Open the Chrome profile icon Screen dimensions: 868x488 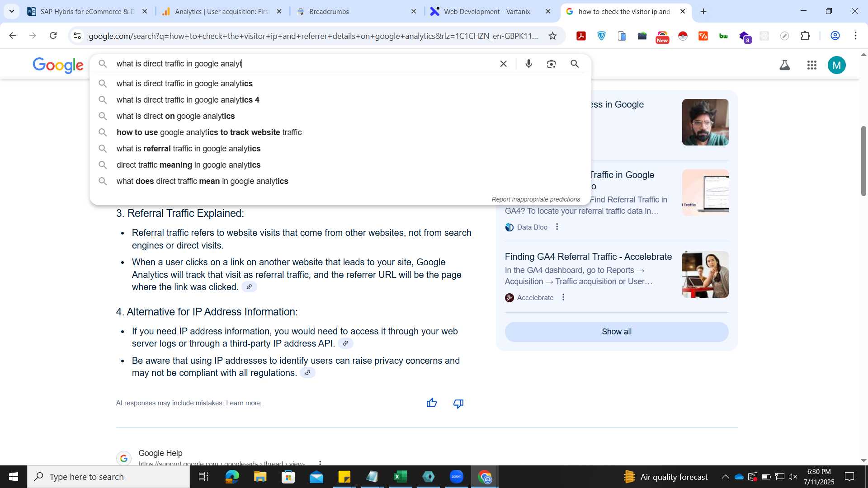pos(835,36)
